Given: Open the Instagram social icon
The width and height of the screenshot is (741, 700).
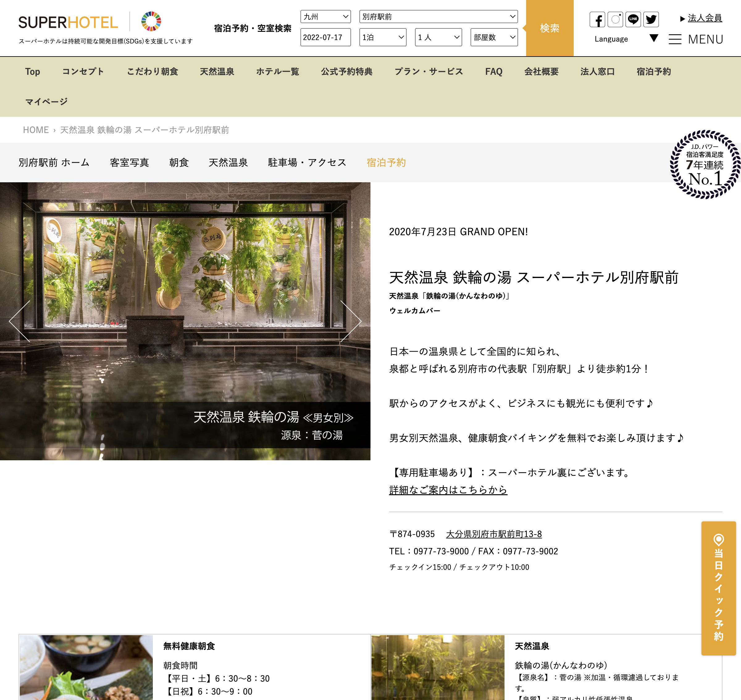Looking at the screenshot, I should point(615,19).
